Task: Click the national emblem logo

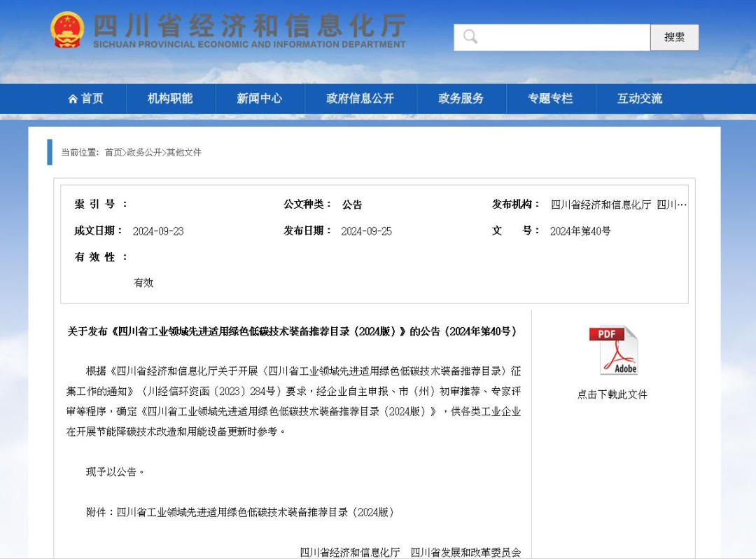Action: pos(67,30)
